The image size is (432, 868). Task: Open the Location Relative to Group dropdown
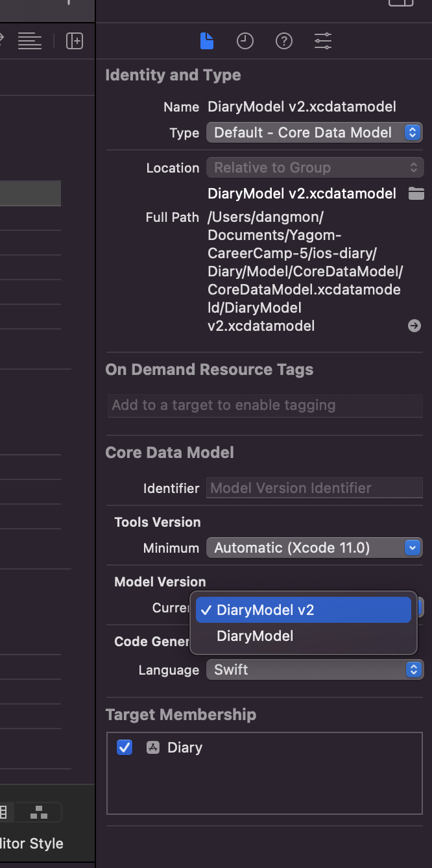(x=315, y=167)
